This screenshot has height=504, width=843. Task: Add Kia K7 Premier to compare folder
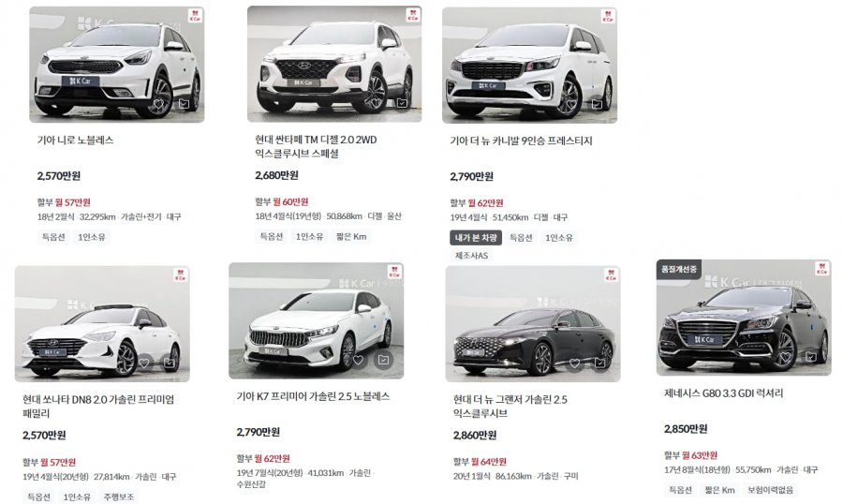click(383, 360)
